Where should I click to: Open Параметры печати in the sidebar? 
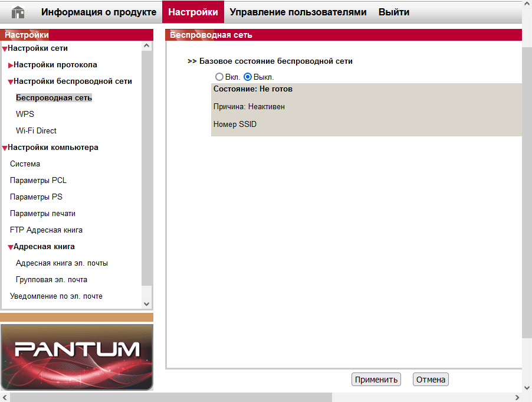pos(42,214)
